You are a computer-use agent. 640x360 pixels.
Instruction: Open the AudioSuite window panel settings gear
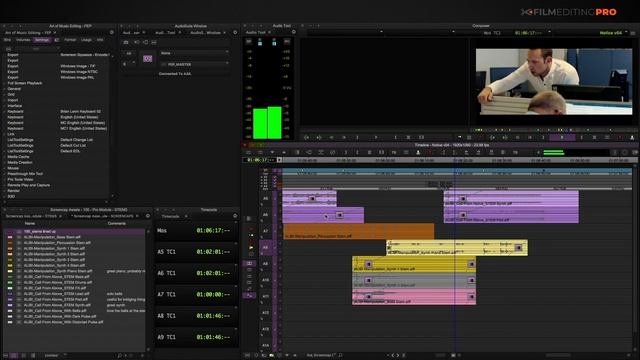coord(235,32)
